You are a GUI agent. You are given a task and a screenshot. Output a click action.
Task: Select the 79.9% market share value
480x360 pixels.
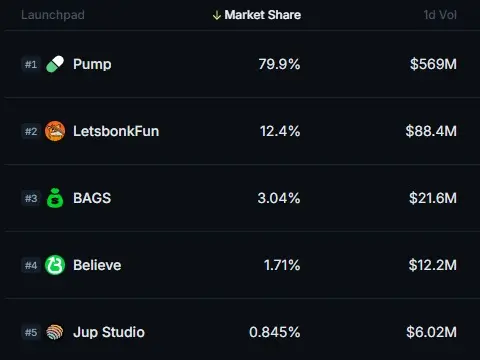click(x=279, y=64)
